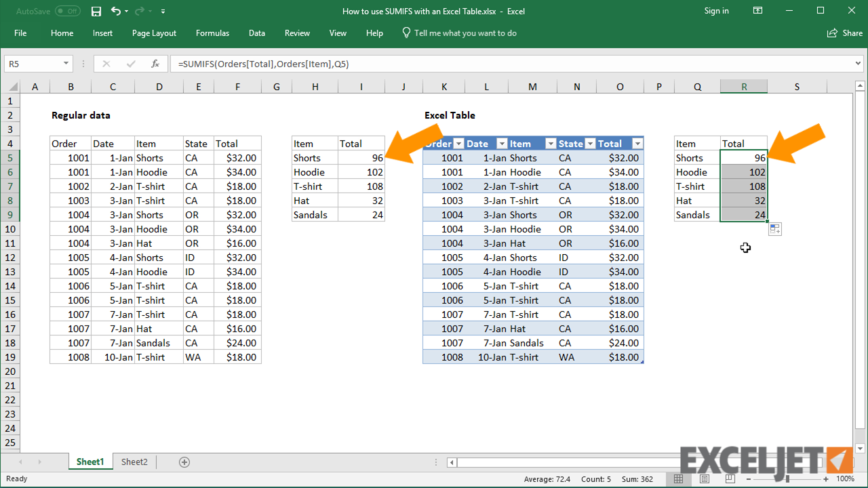The height and width of the screenshot is (488, 868).
Task: Open Ribbon Display Options
Action: 757,11
